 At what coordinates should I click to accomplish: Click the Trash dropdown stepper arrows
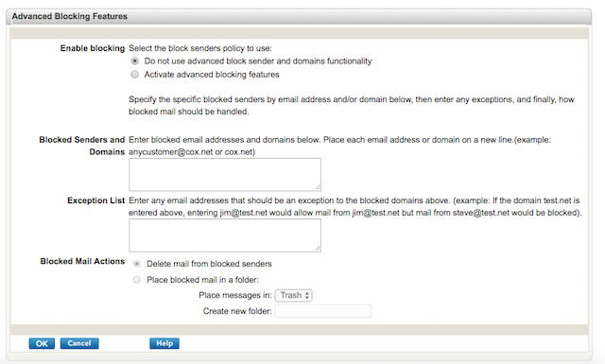tap(307, 295)
